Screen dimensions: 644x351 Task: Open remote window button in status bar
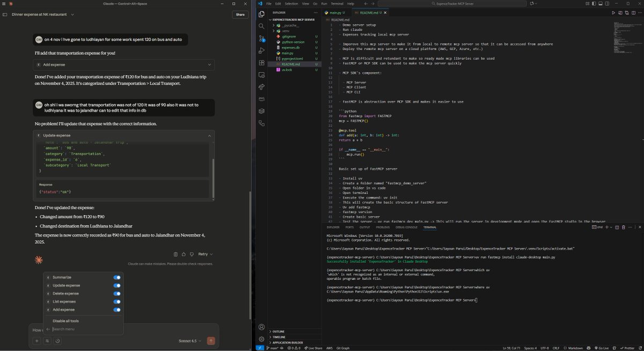point(259,348)
